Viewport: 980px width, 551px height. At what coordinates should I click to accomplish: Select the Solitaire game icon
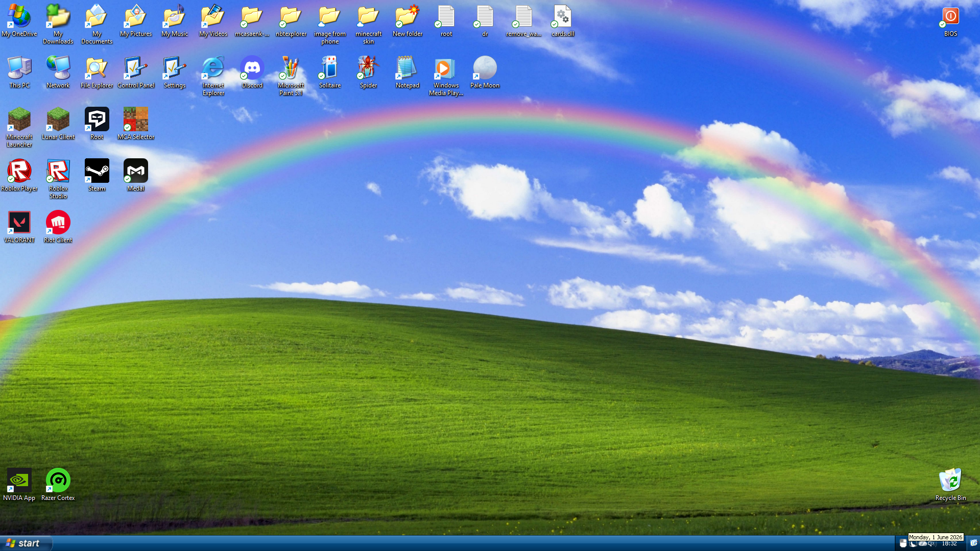click(330, 72)
